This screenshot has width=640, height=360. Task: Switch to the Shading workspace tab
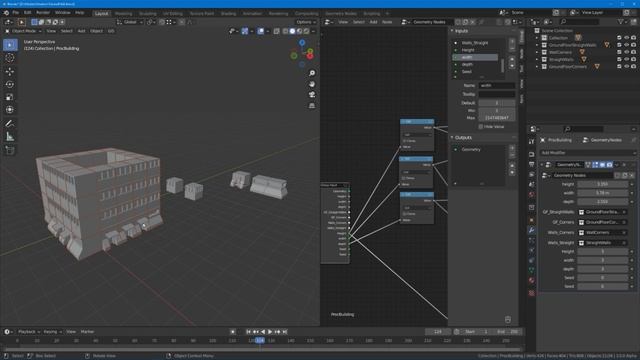tap(228, 13)
